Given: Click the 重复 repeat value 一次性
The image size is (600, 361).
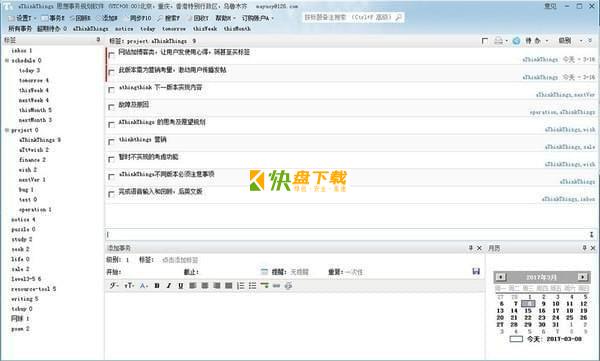Looking at the screenshot, I should 354,272.
